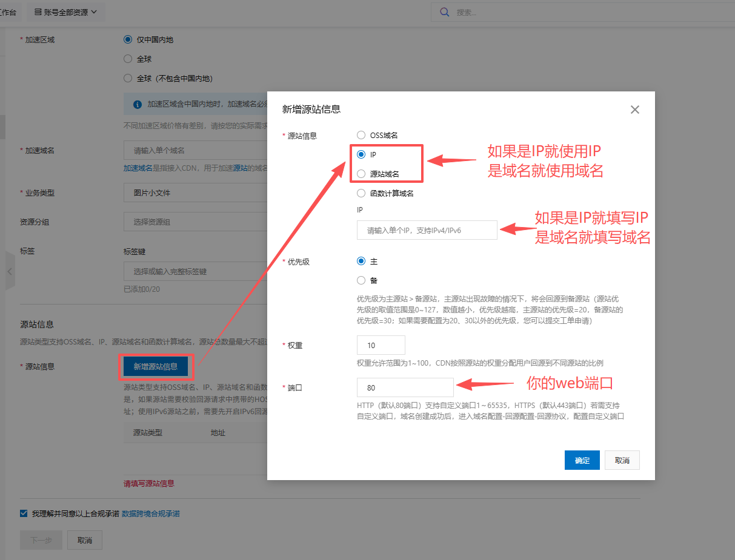Click the search magnifier icon

(445, 12)
